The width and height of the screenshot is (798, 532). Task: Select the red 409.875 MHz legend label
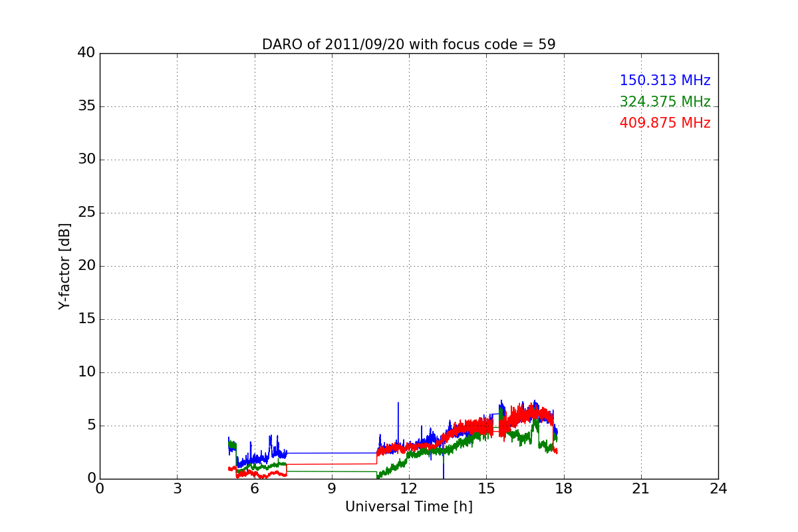pos(665,123)
